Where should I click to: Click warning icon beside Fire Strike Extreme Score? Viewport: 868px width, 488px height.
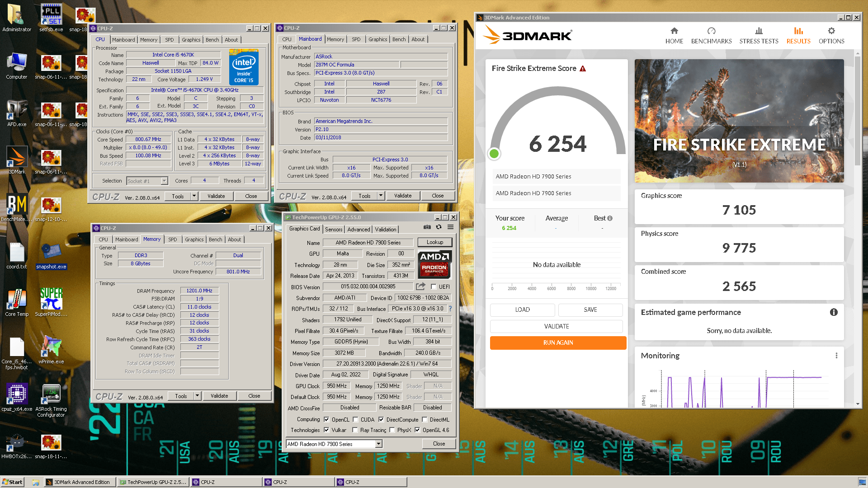(x=583, y=69)
